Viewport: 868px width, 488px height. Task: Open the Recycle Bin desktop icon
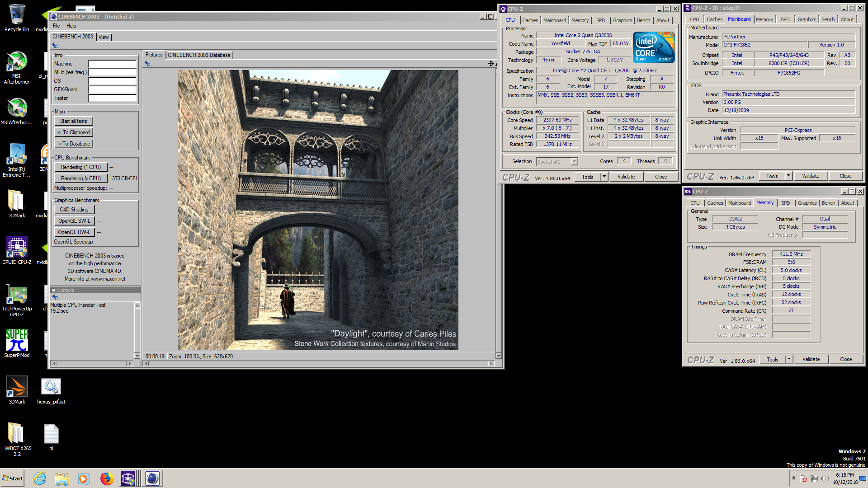[17, 18]
